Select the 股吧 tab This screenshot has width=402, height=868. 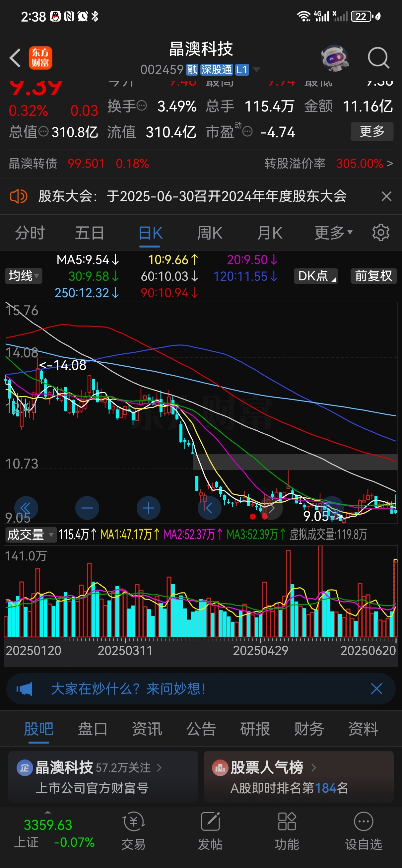39,729
